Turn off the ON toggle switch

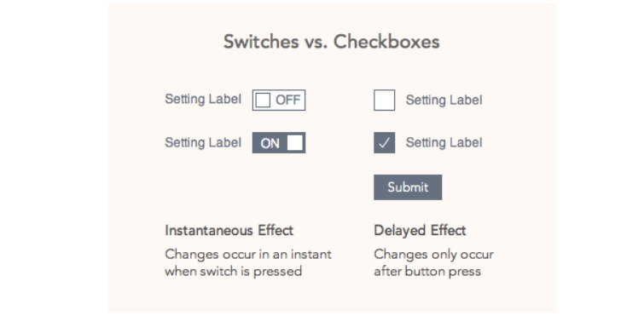tap(279, 142)
